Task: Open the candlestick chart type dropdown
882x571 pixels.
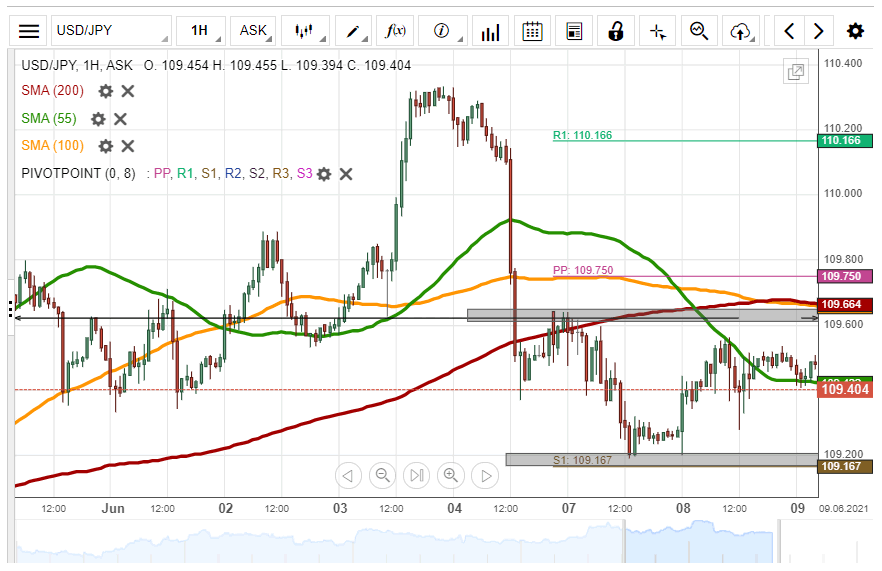Action: tap(305, 31)
